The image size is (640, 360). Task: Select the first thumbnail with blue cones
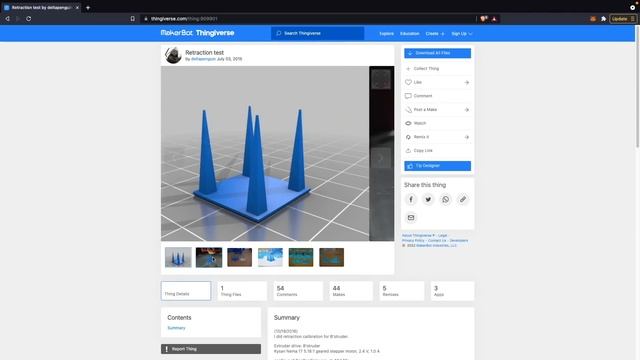tap(178, 257)
